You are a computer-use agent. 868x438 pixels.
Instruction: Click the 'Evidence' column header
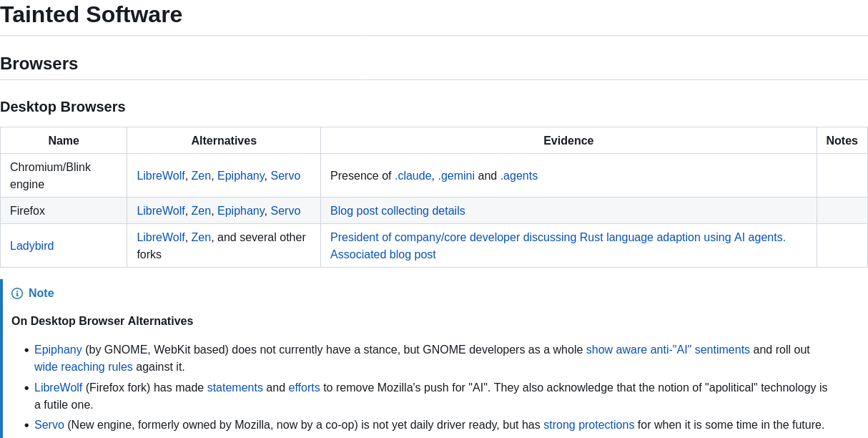pos(568,140)
